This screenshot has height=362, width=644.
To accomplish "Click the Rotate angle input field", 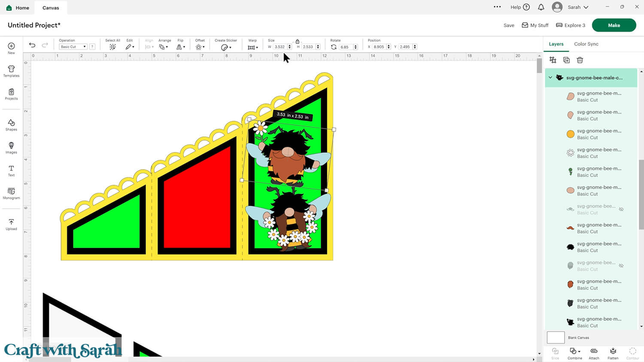I will (345, 47).
